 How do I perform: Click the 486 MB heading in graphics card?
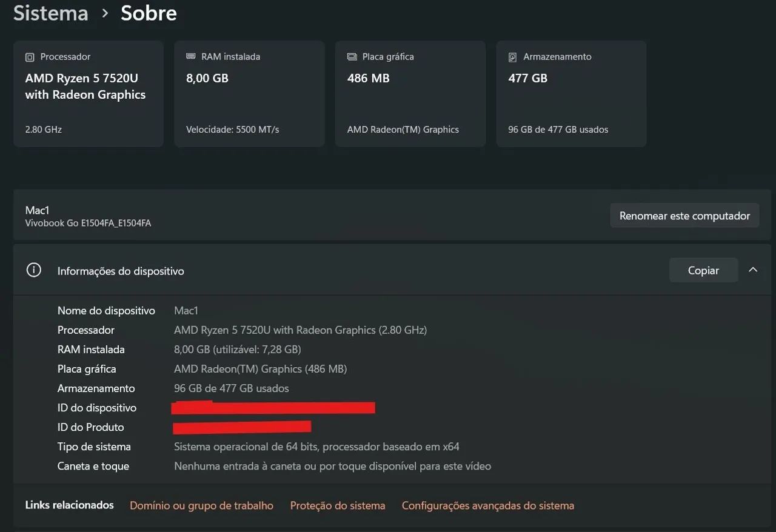(x=368, y=78)
